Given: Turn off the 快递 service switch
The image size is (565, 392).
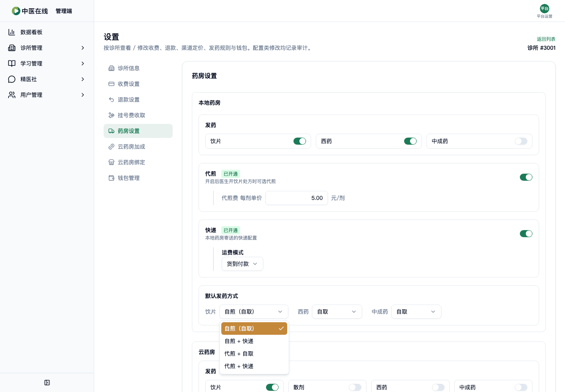Looking at the screenshot, I should coord(526,234).
